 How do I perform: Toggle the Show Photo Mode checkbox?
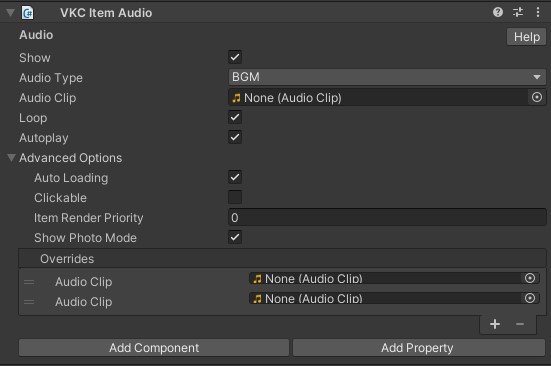235,237
